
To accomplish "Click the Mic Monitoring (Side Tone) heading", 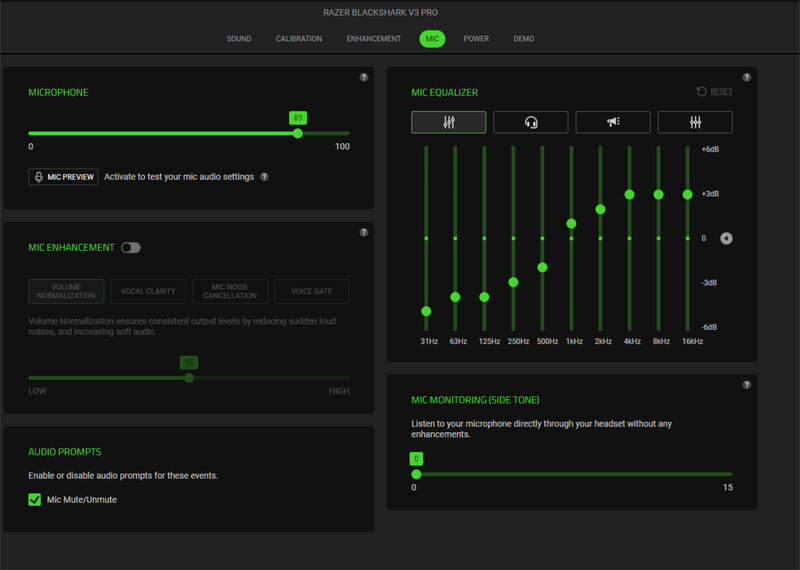I will 475,400.
